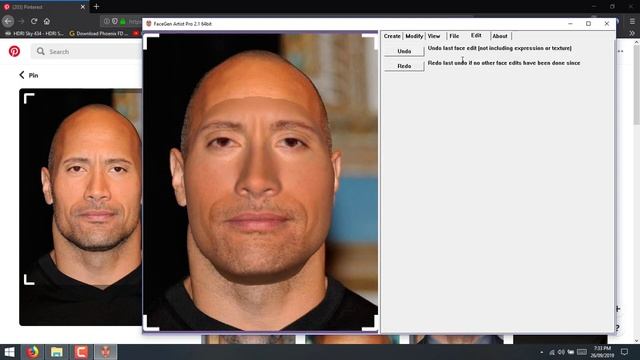The image size is (640, 360).
Task: Select the File tab in FaceGen
Action: (454, 36)
